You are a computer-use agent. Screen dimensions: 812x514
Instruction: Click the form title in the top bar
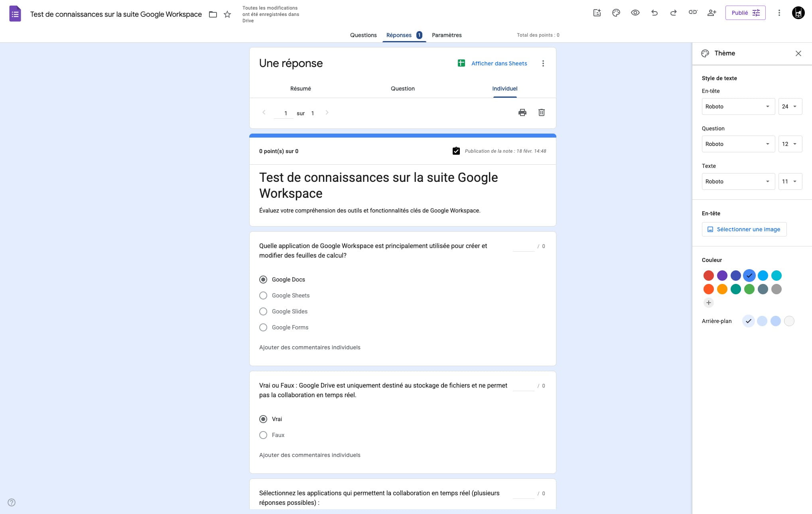(x=116, y=14)
